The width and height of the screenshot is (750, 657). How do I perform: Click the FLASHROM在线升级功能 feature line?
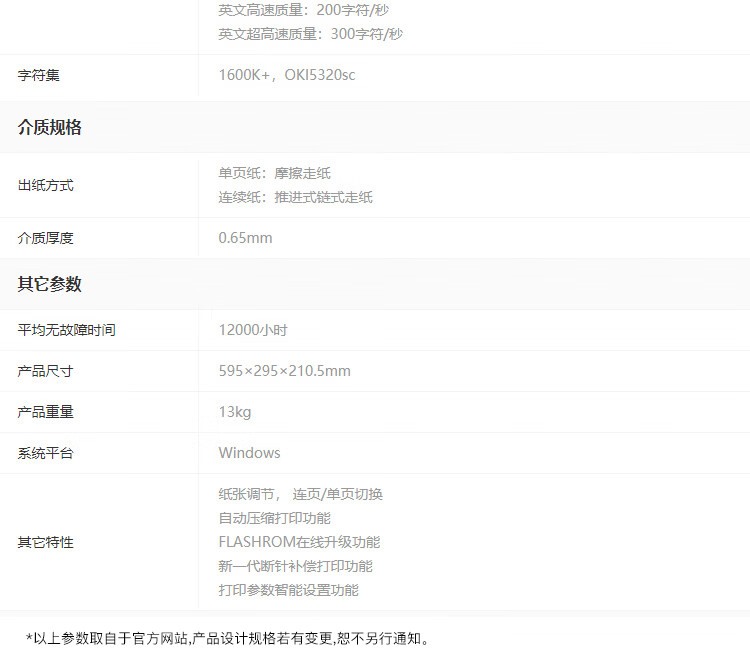tap(299, 542)
